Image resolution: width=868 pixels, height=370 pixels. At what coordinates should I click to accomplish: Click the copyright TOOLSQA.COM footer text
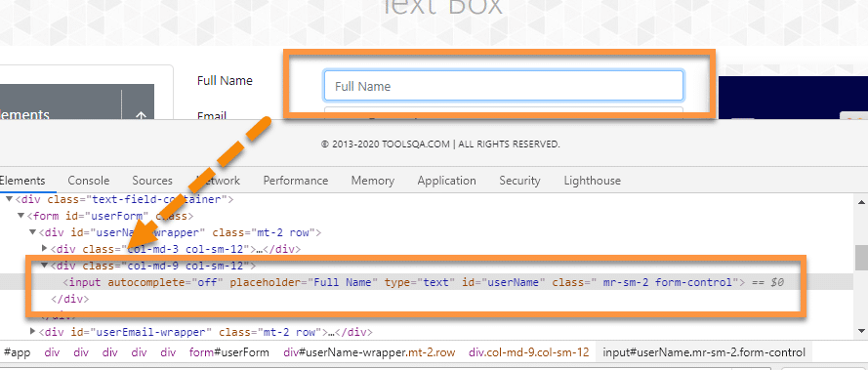tap(440, 144)
